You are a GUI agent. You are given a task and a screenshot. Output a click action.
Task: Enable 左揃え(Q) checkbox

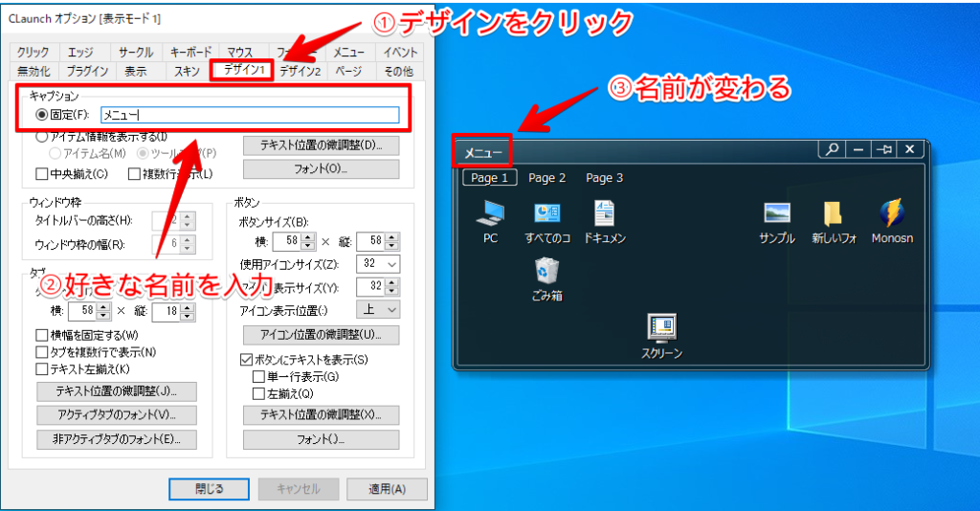(x=258, y=393)
